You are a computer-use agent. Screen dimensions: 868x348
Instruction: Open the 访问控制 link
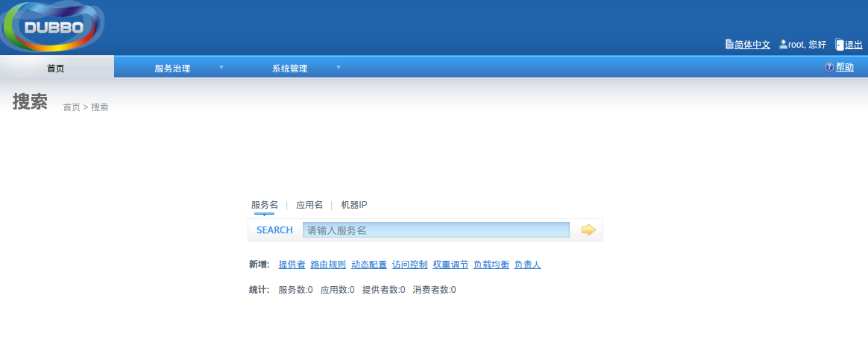409,265
